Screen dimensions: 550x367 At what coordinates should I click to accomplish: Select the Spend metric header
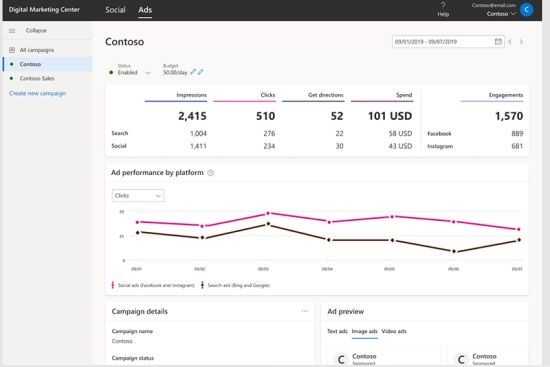pyautogui.click(x=404, y=95)
